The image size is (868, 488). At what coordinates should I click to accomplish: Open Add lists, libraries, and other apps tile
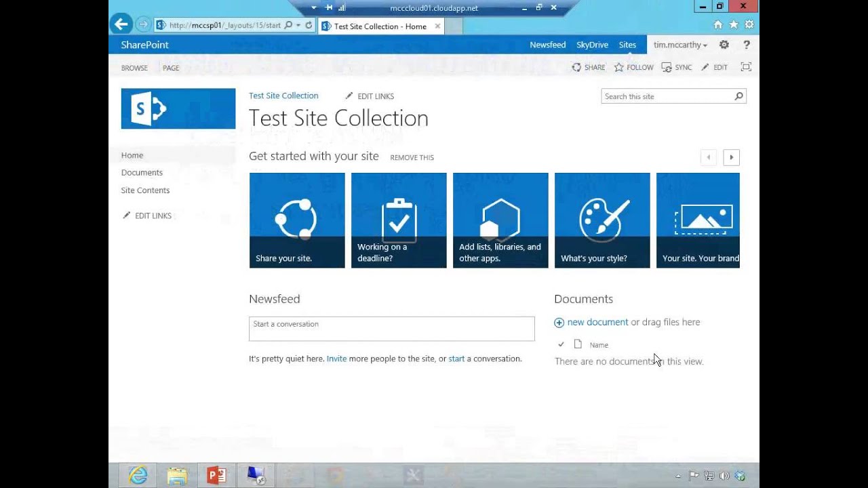pos(500,220)
